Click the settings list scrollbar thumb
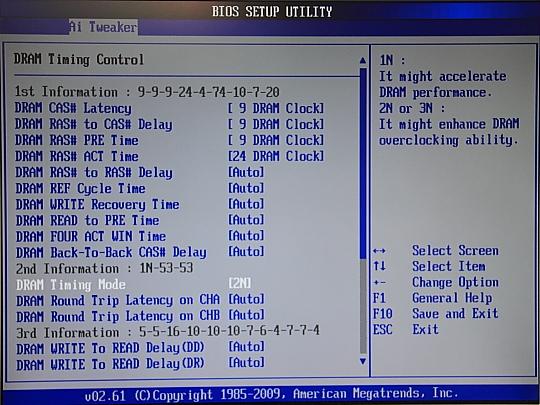The height and width of the screenshot is (405, 540). pos(363,163)
